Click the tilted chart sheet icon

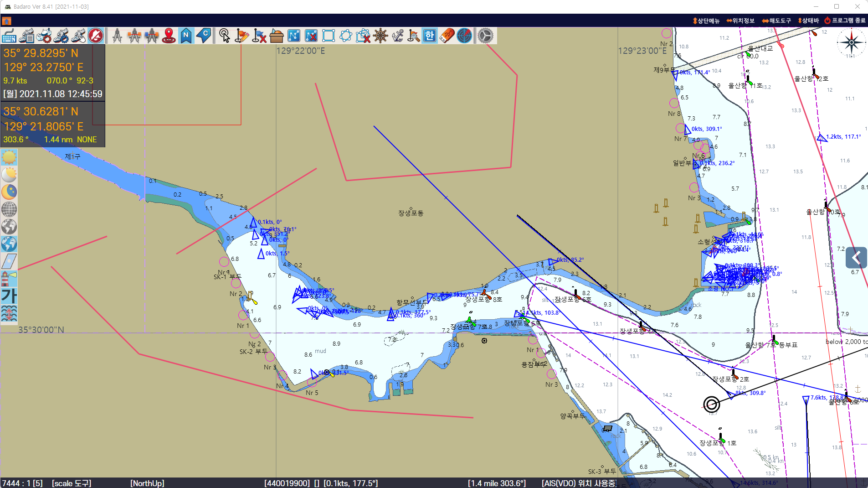[x=9, y=261]
